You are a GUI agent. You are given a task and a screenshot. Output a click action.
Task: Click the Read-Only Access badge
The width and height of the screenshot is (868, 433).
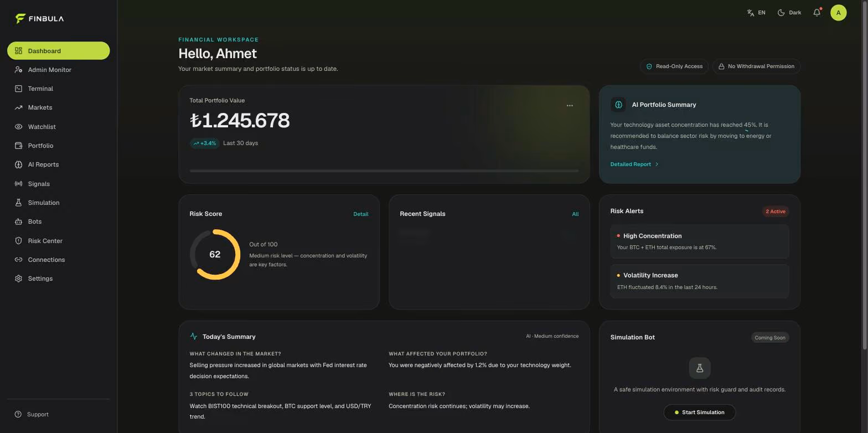point(674,66)
